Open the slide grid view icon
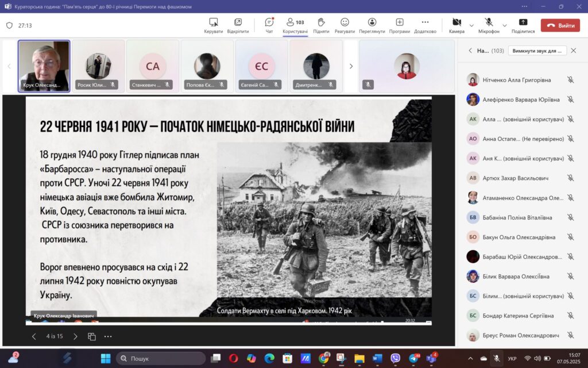588x368 pixels. click(x=91, y=336)
